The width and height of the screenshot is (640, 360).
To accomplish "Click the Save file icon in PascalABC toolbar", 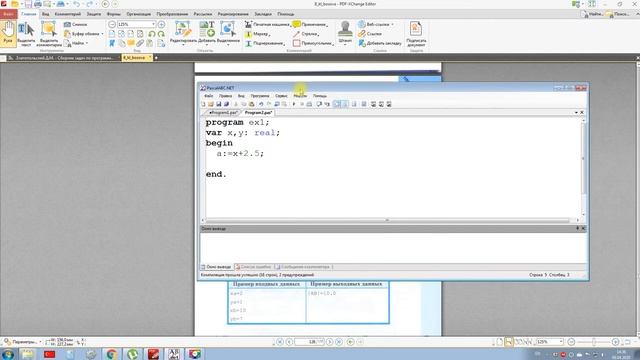I will (x=219, y=104).
